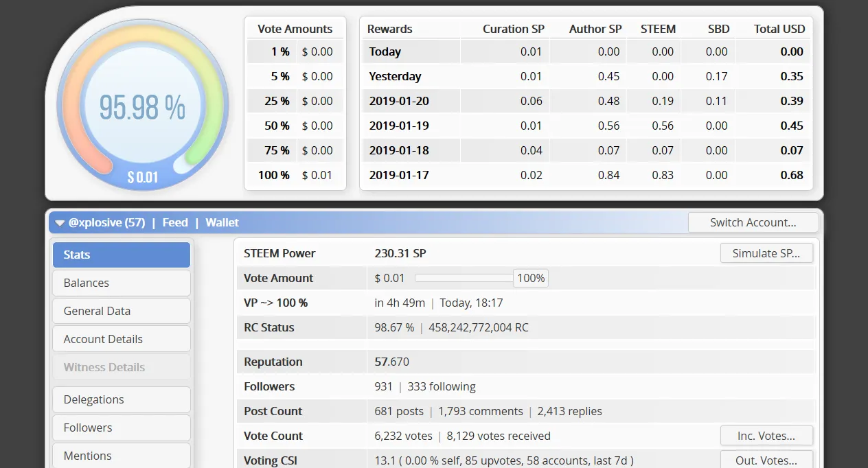Select the 2019-01-20 rewards row label
868x468 pixels.
(x=399, y=101)
